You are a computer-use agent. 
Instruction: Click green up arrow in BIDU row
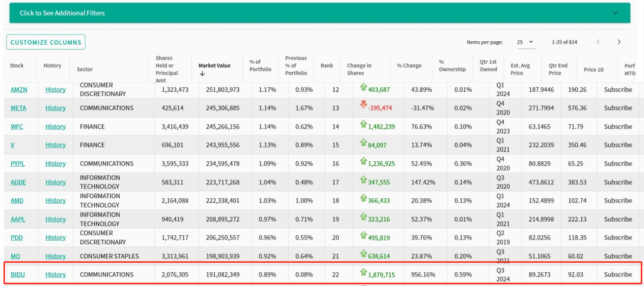pos(363,272)
